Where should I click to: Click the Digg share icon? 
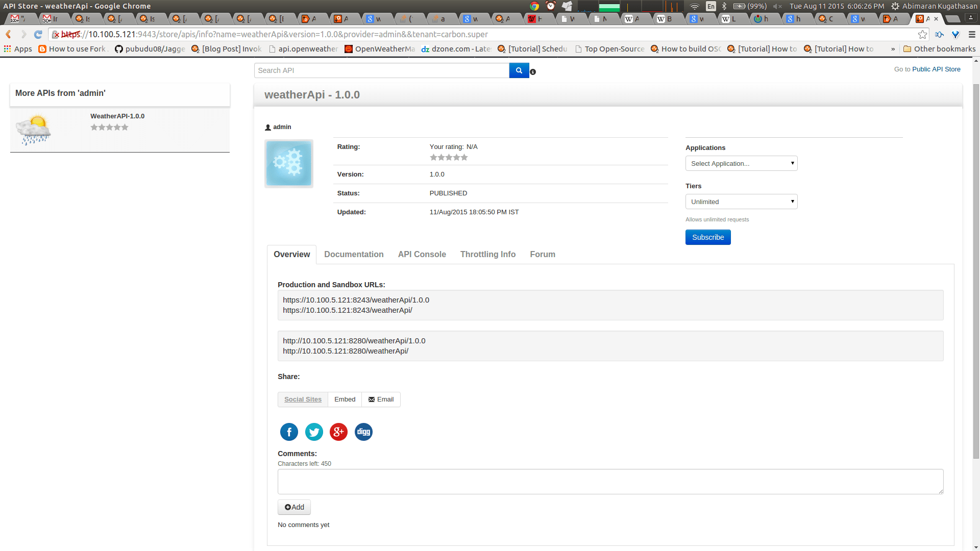(x=363, y=432)
